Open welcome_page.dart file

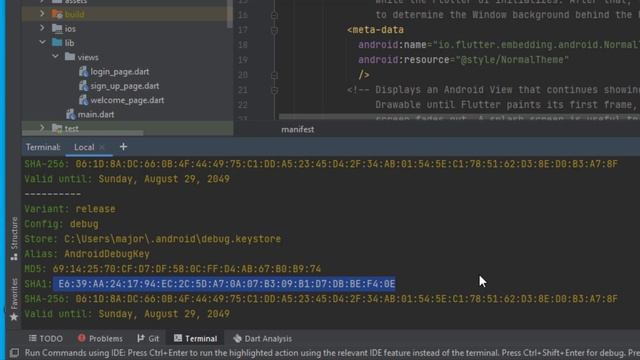pos(127,100)
